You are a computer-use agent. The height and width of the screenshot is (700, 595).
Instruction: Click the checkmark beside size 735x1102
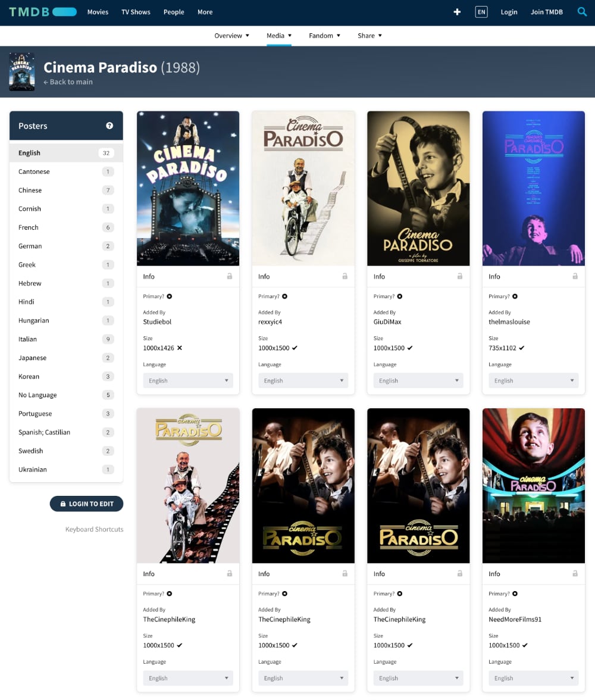click(x=521, y=348)
